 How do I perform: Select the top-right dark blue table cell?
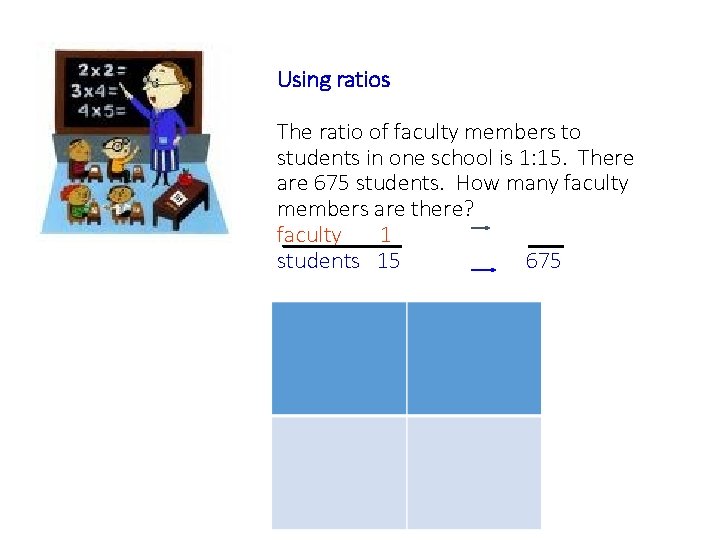474,358
